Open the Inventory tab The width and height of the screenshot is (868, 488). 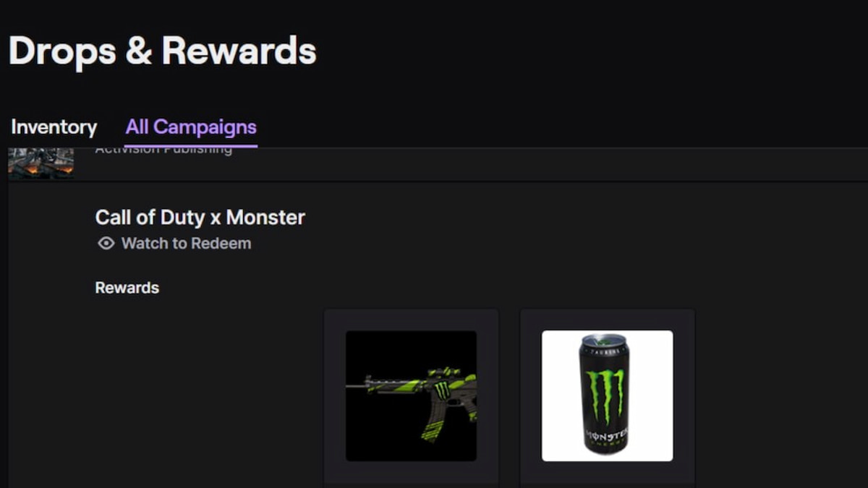coord(54,127)
